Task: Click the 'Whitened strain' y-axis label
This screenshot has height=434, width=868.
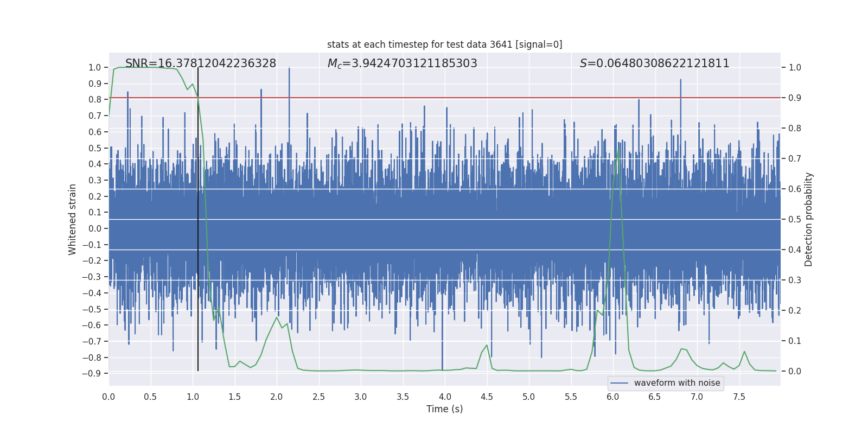Action: pos(73,219)
